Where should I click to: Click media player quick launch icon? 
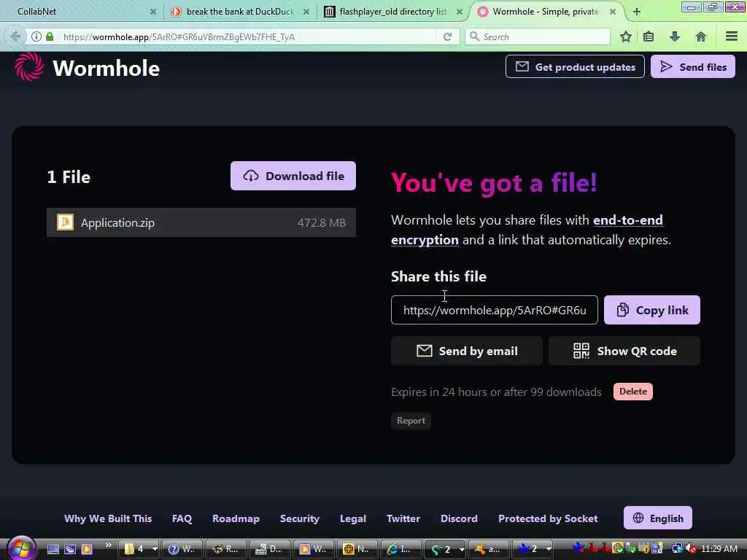click(x=87, y=549)
